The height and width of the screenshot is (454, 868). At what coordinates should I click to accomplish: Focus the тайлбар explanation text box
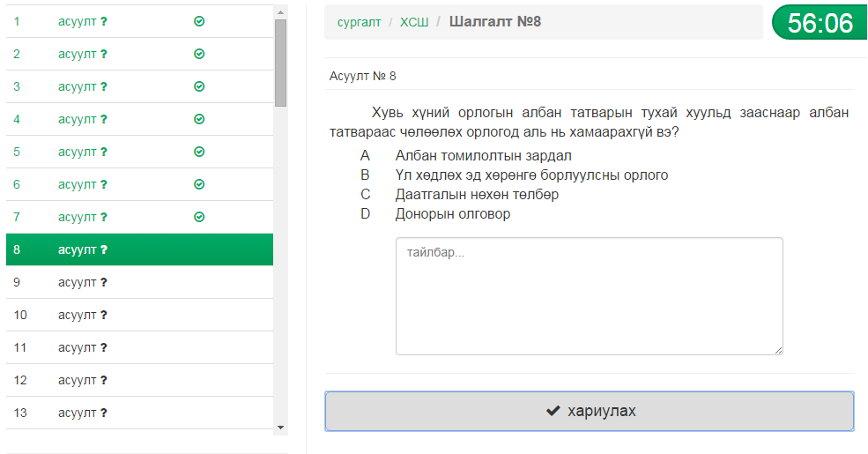pos(590,296)
